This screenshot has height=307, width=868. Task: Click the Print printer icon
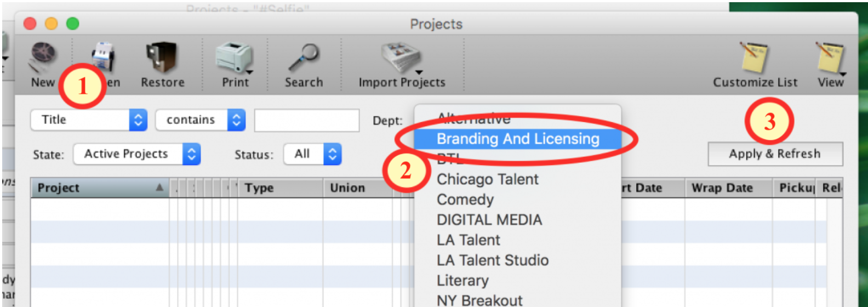point(235,58)
